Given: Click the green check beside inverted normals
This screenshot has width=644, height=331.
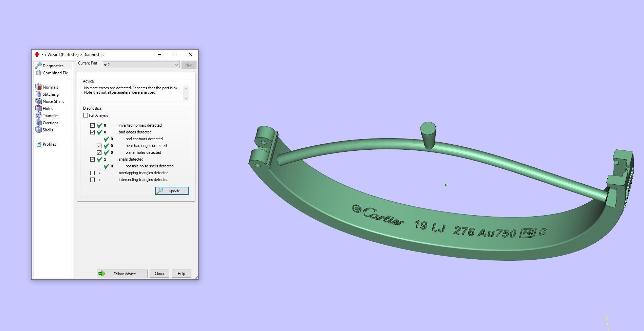Looking at the screenshot, I should [x=100, y=125].
